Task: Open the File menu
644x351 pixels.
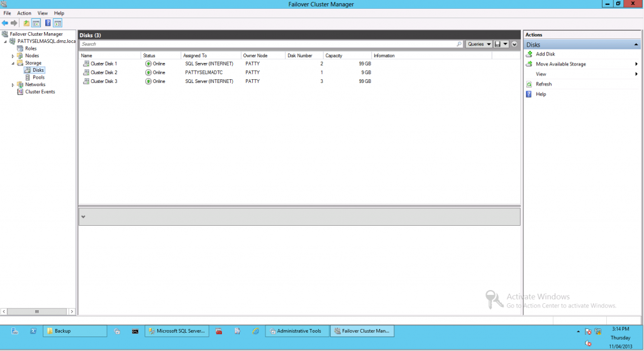Action: pyautogui.click(x=8, y=13)
